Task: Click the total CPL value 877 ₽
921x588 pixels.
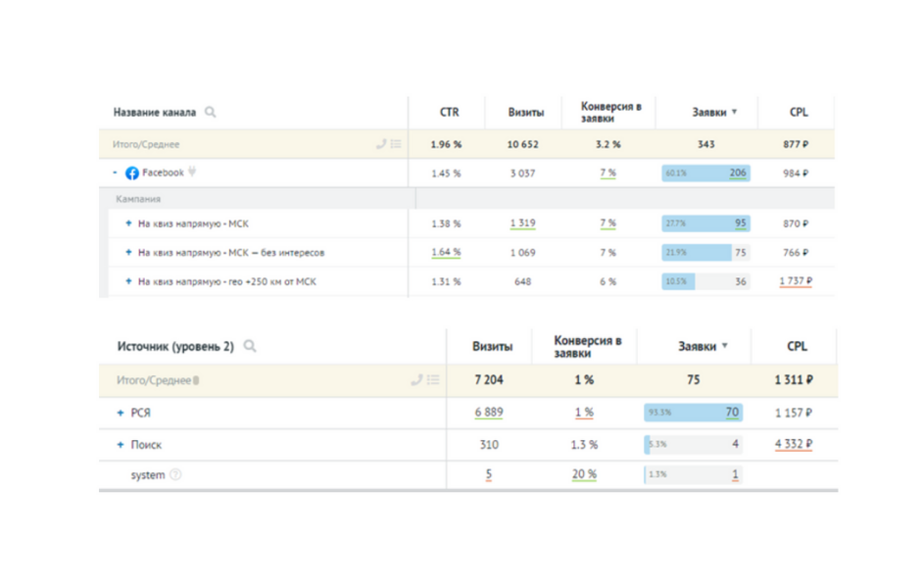Action: point(796,144)
